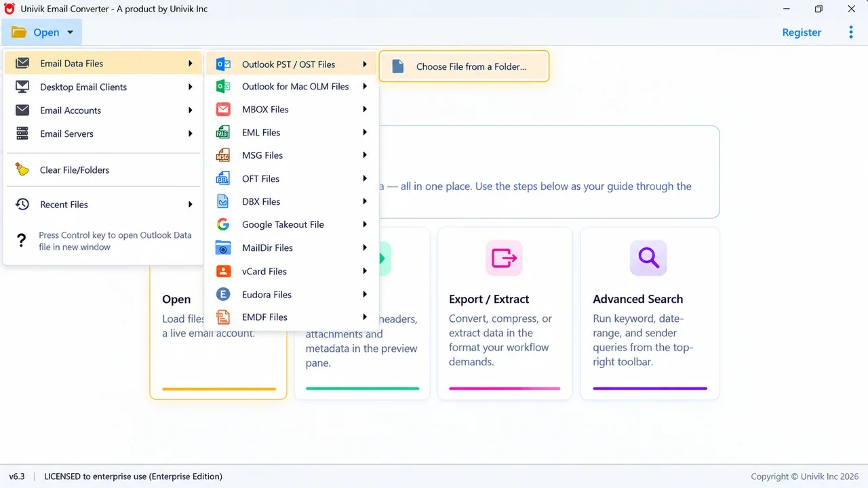This screenshot has height=488, width=868.
Task: Click the Clear File/Folders broom icon
Action: coord(22,169)
